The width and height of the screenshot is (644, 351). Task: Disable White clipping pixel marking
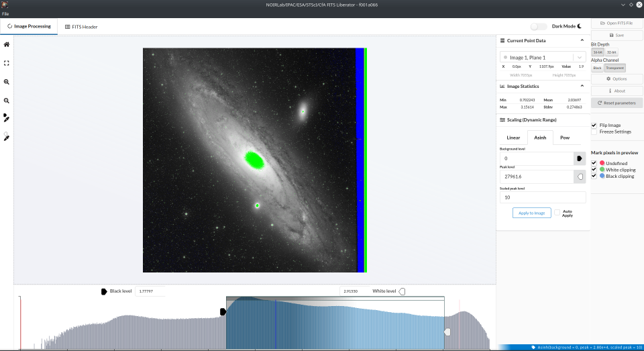[x=594, y=170]
